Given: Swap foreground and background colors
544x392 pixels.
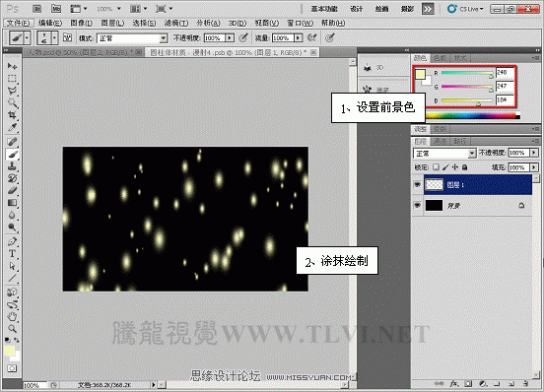Looking at the screenshot, I should 17,340.
